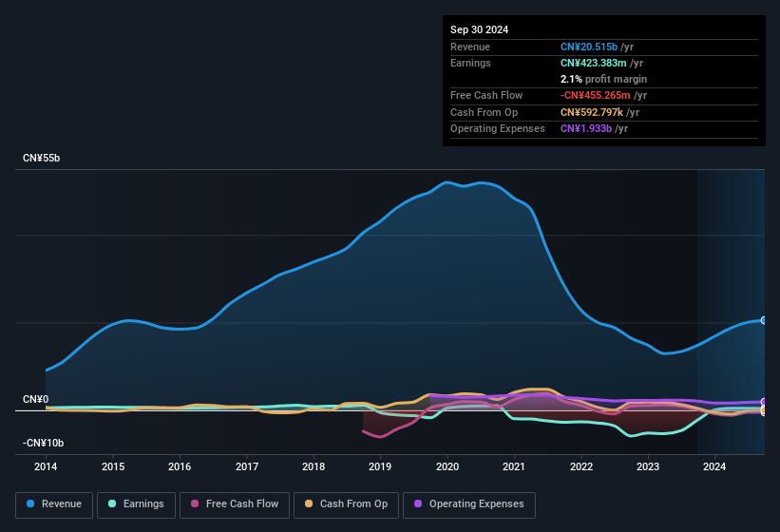Select the 2018 x-axis label
The image size is (780, 532).
[314, 466]
